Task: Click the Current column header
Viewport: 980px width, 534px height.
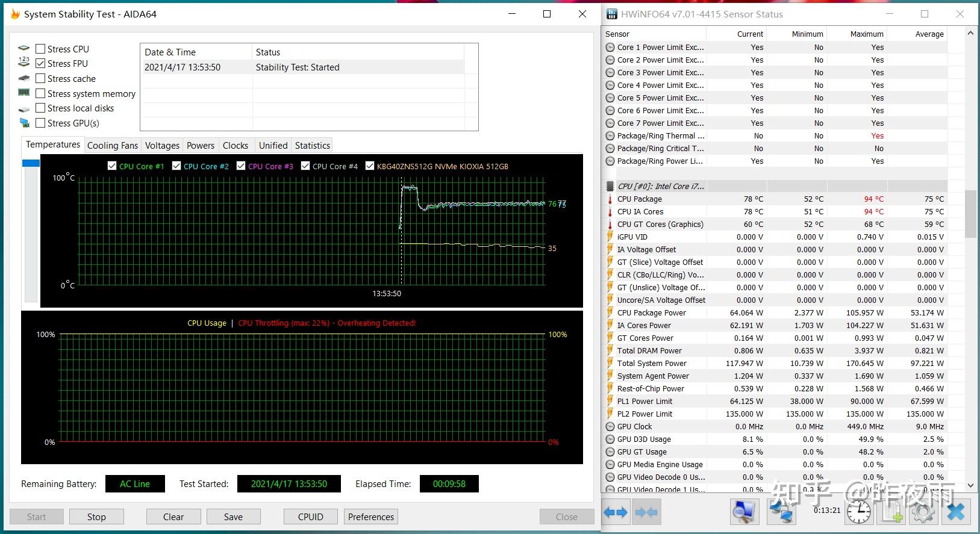Action: click(736, 34)
